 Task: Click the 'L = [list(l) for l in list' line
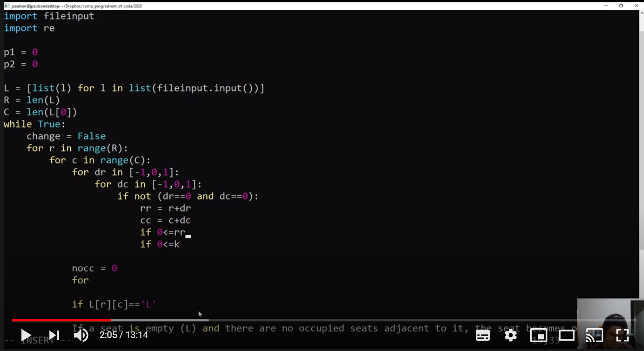134,88
